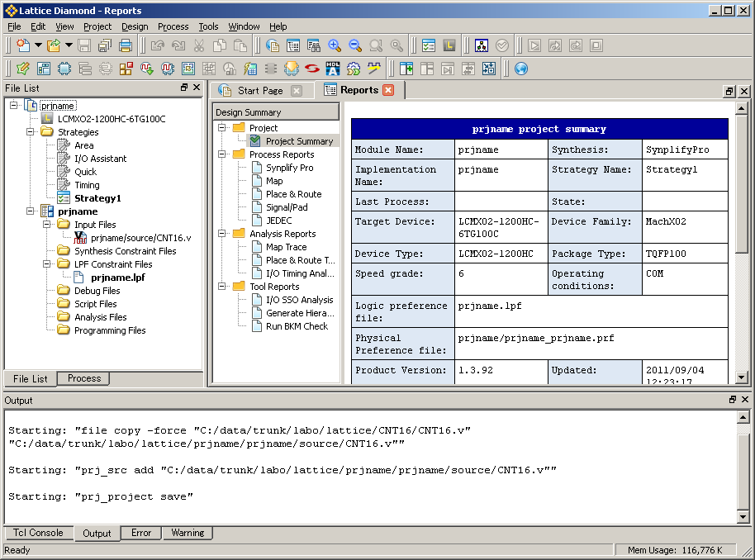Click the gear with arrows icon
The image size is (755, 560).
pos(354,69)
